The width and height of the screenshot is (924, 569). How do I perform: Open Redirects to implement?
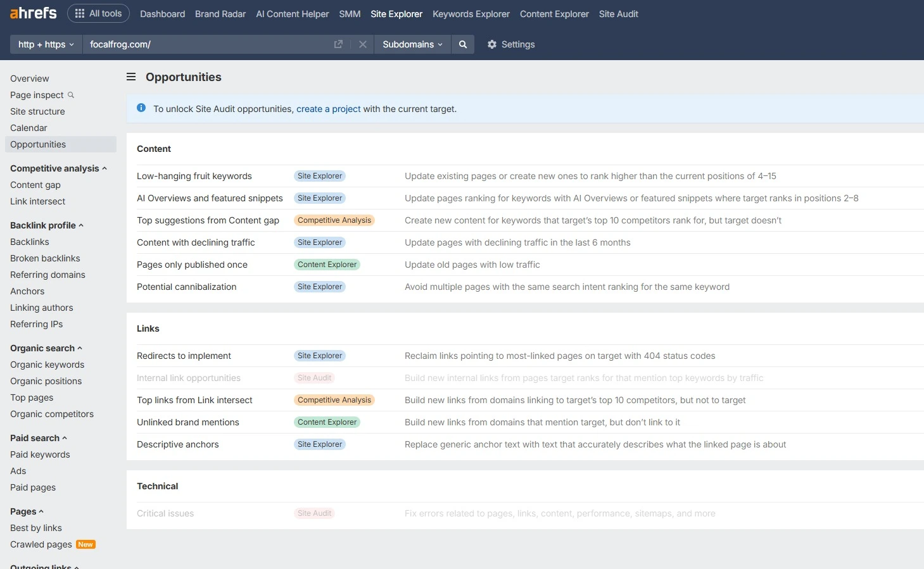click(184, 356)
